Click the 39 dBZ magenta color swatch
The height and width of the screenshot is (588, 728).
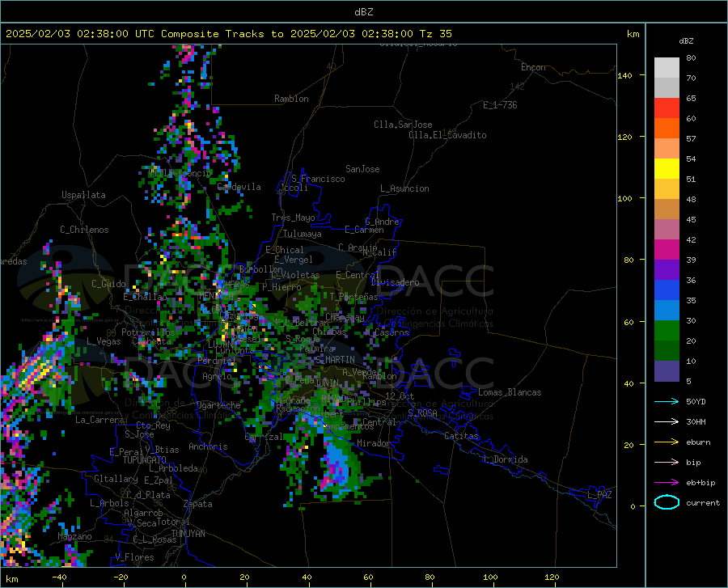(667, 250)
